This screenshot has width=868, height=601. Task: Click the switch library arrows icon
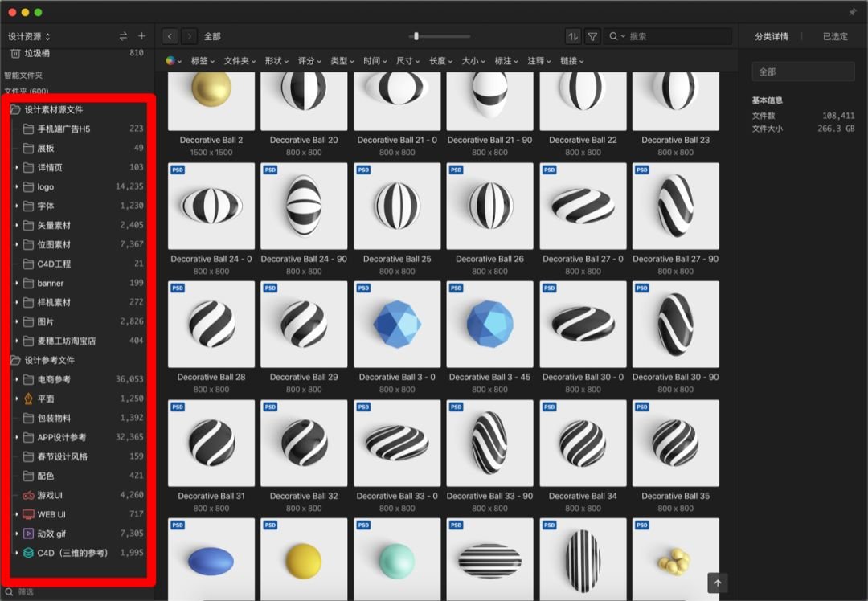pyautogui.click(x=123, y=36)
